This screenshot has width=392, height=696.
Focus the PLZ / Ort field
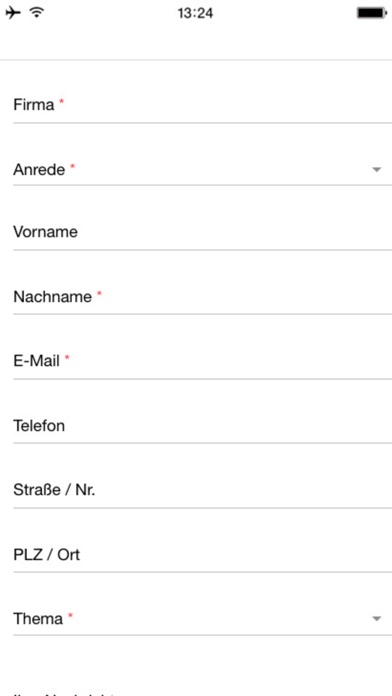202,555
